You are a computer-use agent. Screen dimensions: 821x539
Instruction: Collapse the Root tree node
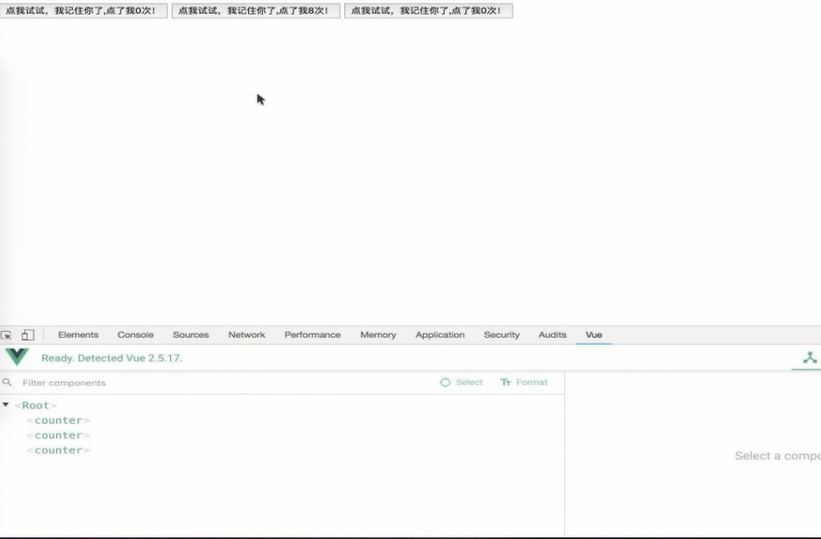[6, 405]
